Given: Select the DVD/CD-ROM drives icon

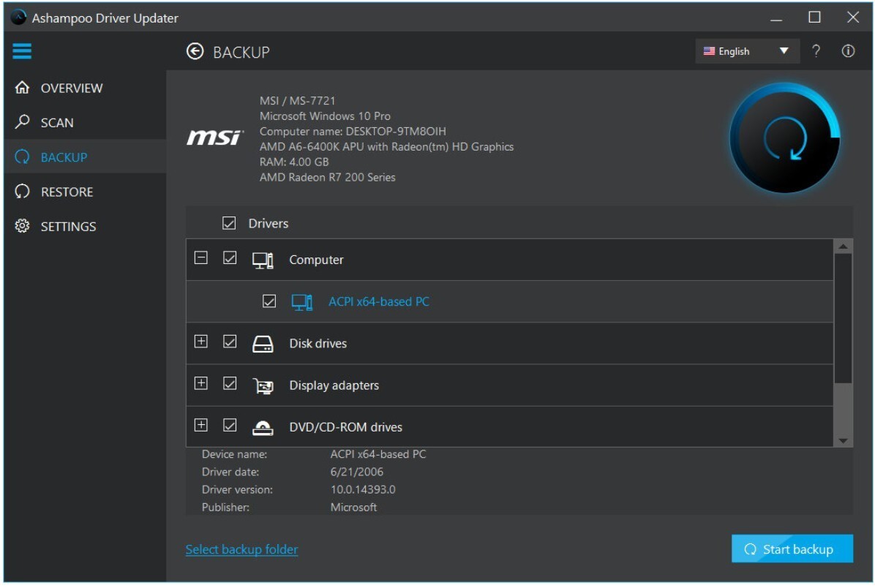Looking at the screenshot, I should (262, 427).
